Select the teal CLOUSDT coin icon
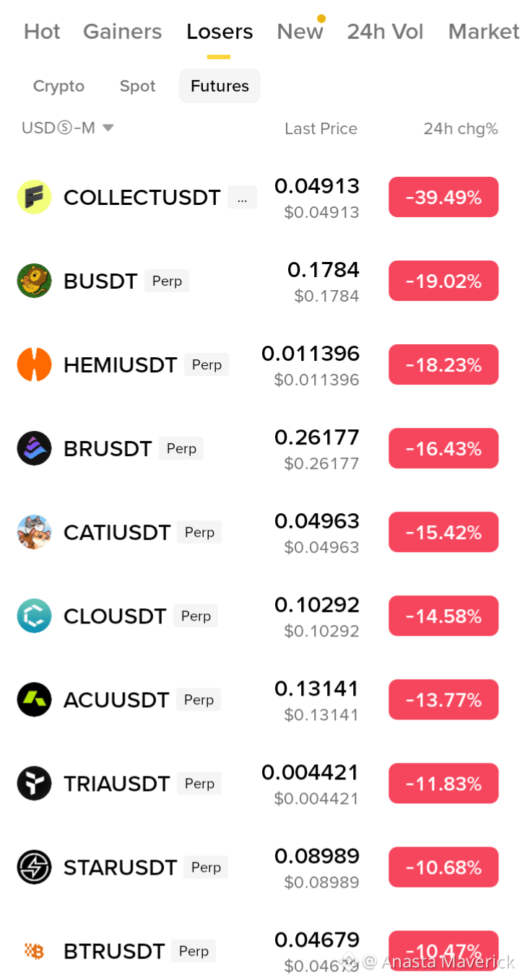 34,616
